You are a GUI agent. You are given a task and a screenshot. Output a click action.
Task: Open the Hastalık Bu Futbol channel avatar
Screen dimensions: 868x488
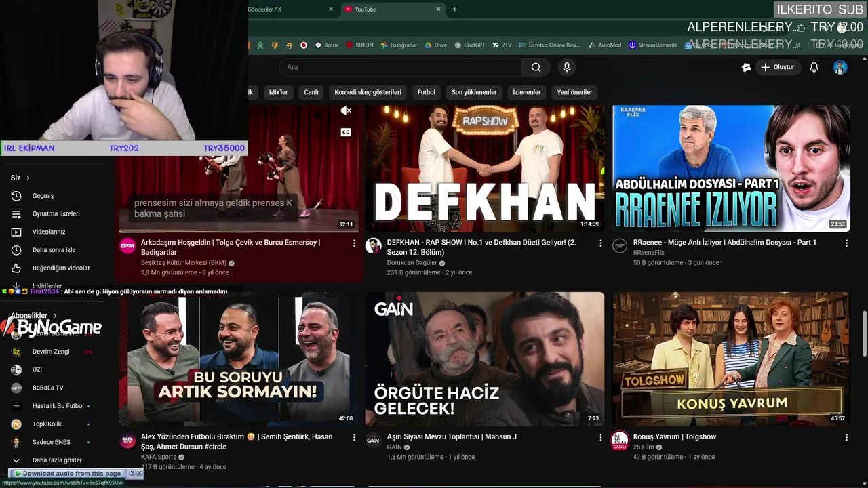click(x=16, y=406)
